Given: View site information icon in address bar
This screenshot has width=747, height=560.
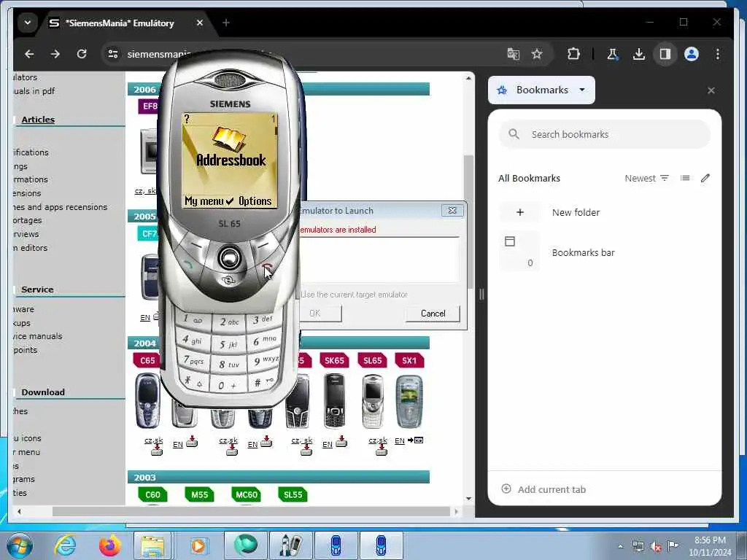Looking at the screenshot, I should pos(113,54).
